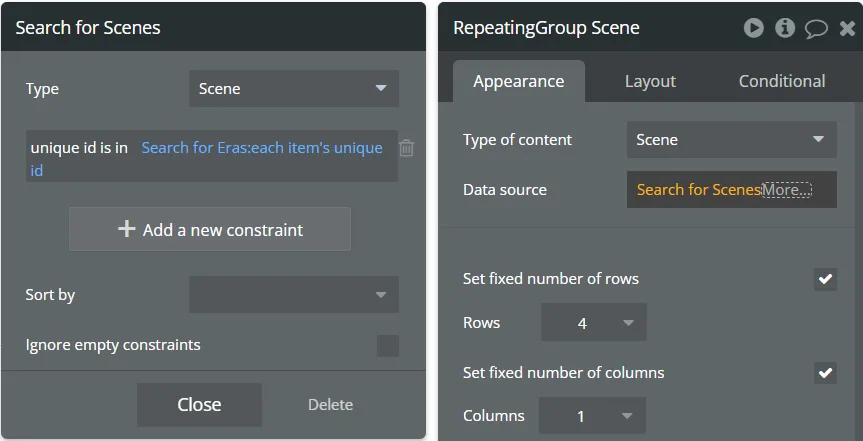Click the Ignore empty constraints label

point(113,345)
